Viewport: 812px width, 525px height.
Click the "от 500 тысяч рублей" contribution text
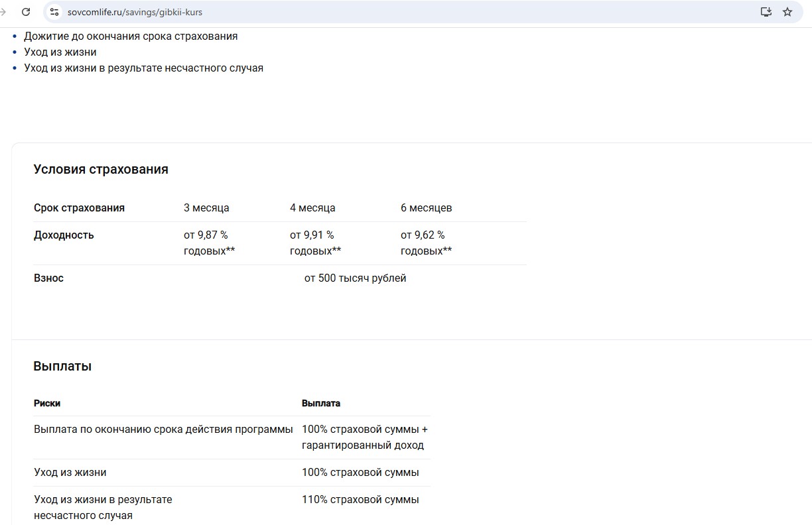355,278
